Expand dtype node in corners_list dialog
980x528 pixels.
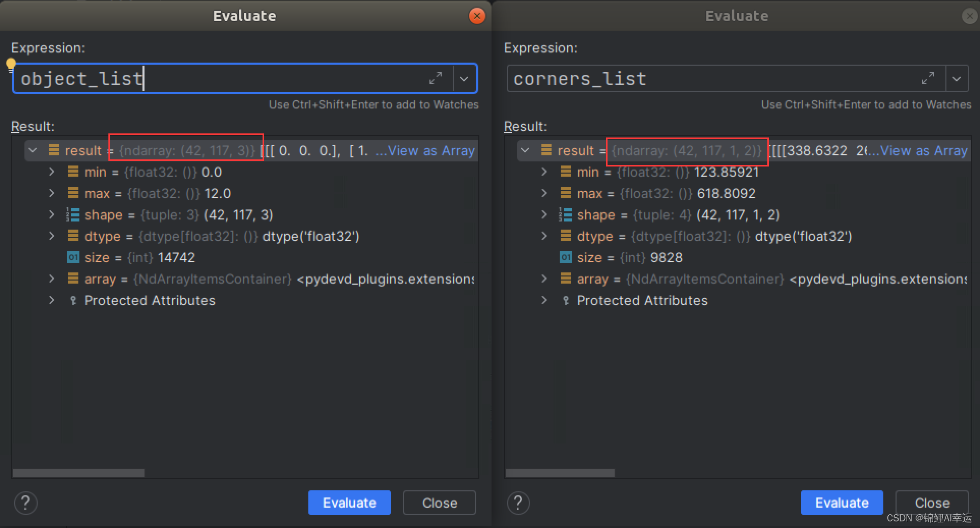point(544,236)
